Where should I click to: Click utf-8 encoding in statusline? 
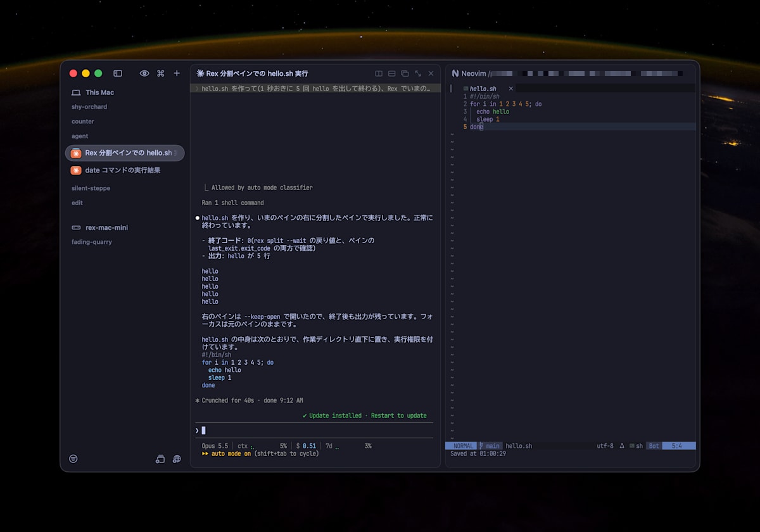click(605, 446)
